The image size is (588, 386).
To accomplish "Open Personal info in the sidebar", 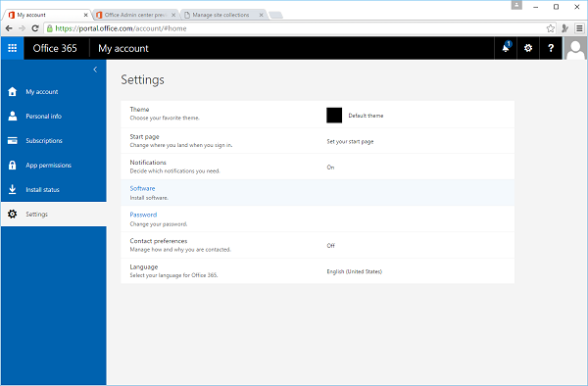I will point(54,116).
